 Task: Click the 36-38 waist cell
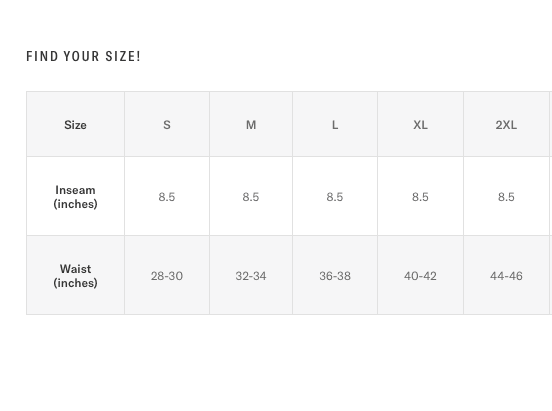[x=335, y=275]
